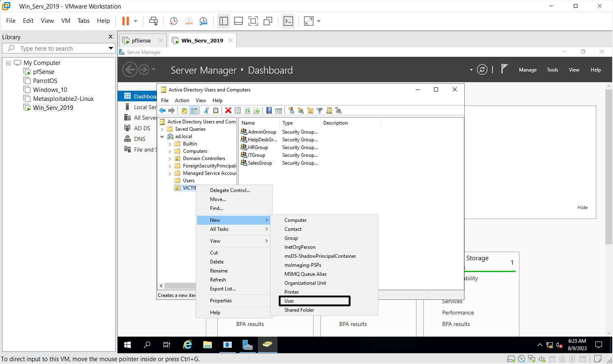Click the Windows Start button in taskbar
The image size is (613, 364).
(x=128, y=345)
